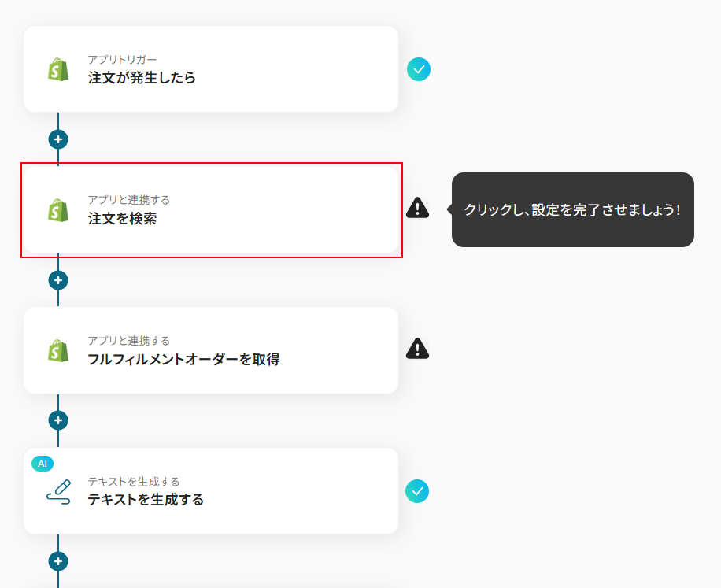Add step below テキストを生成する with plus button
The image size is (721, 588).
click(x=58, y=561)
